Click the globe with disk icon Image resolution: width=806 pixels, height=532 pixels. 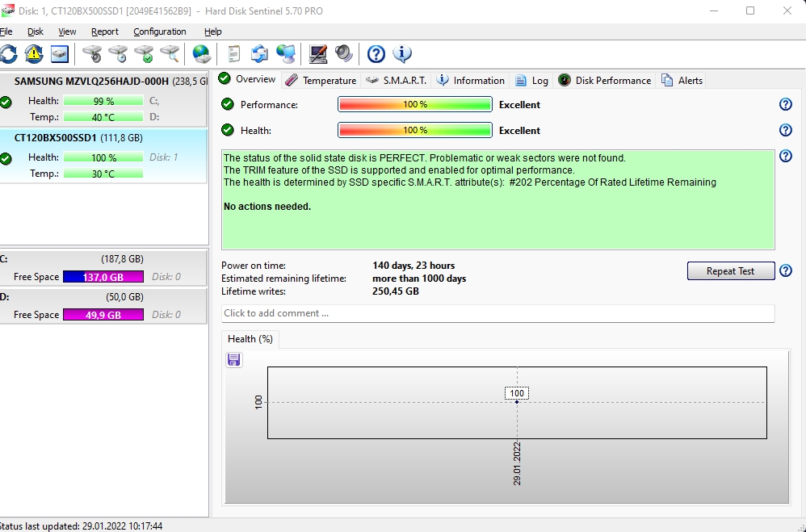[202, 53]
